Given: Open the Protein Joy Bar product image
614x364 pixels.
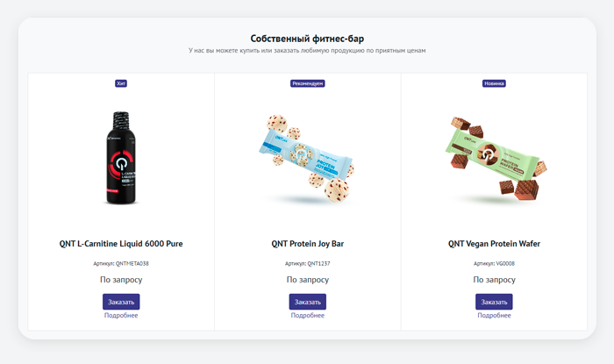Looking at the screenshot, I should (x=307, y=158).
